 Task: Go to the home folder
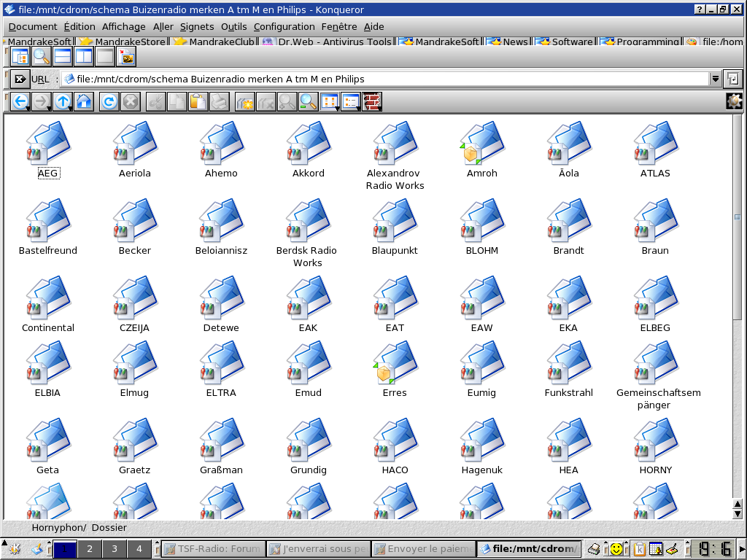(84, 101)
